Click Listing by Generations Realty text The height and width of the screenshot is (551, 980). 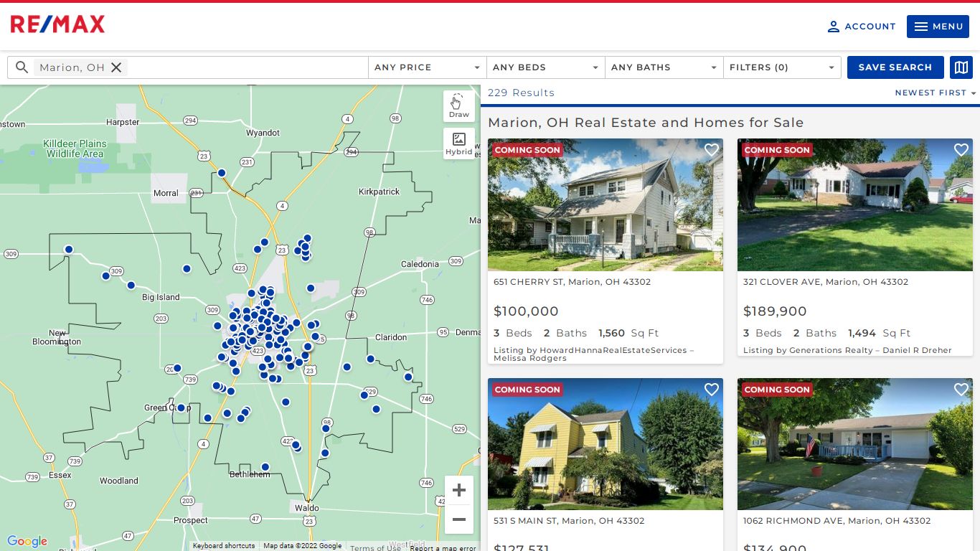[847, 350]
